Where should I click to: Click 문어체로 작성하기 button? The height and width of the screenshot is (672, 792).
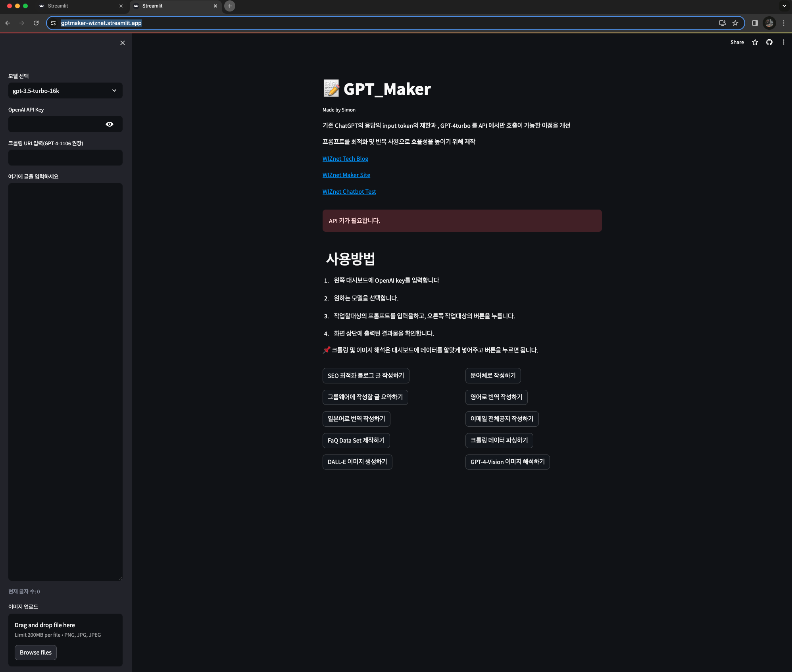pyautogui.click(x=493, y=375)
